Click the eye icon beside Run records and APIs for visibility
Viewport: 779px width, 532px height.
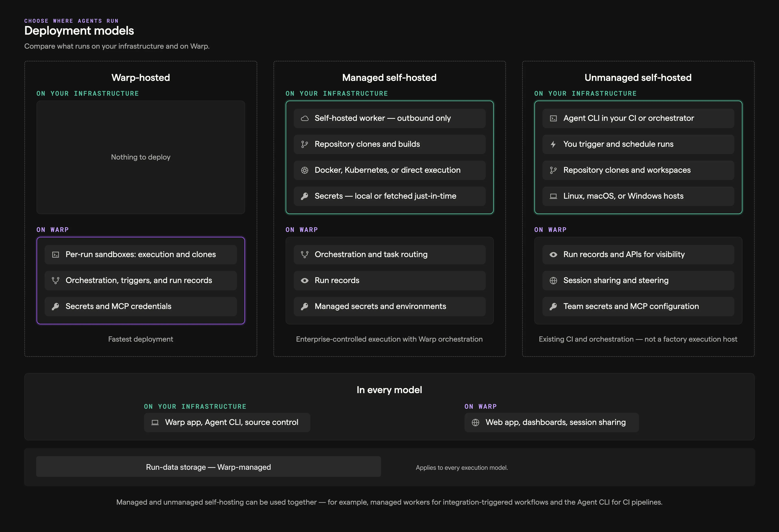553,255
